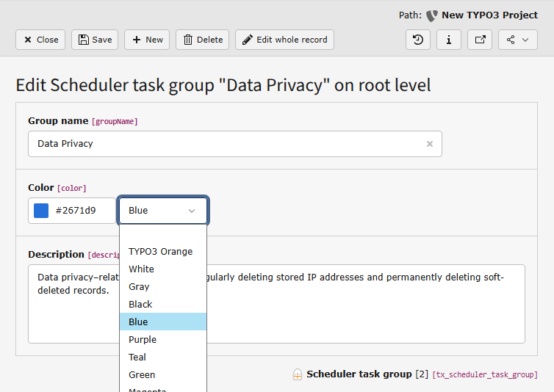Open the share dropdown menu
The image size is (554, 392).
point(517,40)
